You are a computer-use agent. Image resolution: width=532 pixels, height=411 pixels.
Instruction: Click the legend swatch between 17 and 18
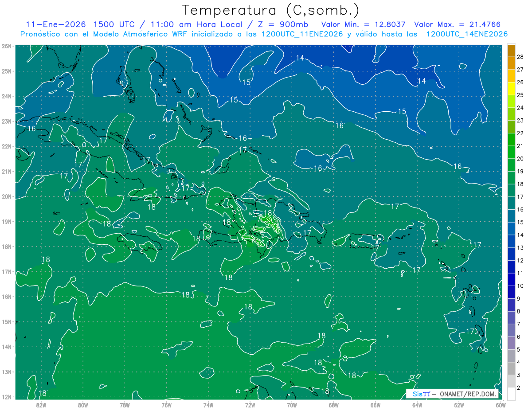point(511,191)
